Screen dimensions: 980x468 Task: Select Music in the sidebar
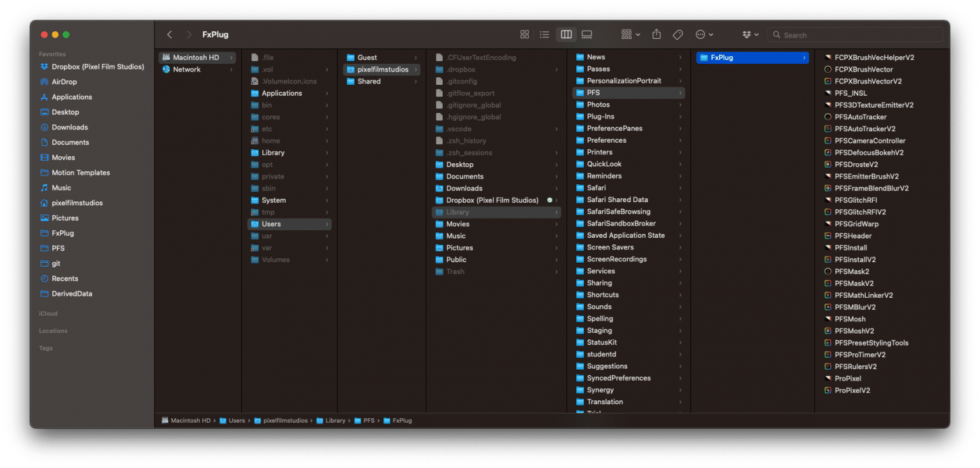pos(56,188)
